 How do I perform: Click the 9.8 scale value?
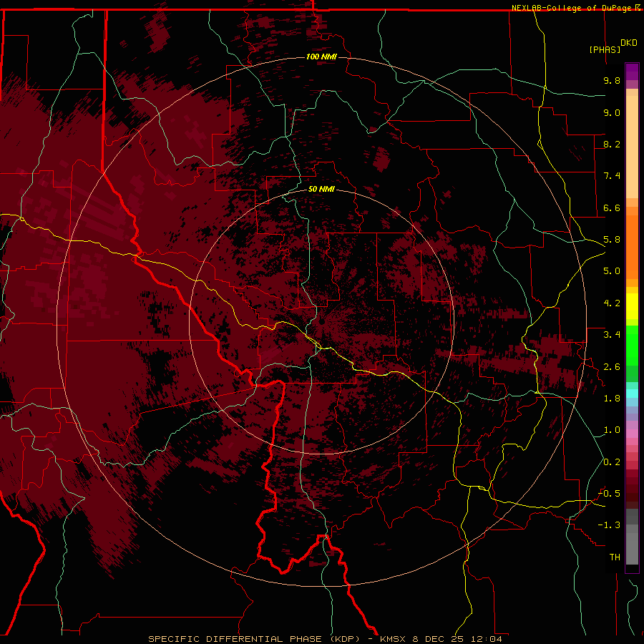[x=612, y=80]
